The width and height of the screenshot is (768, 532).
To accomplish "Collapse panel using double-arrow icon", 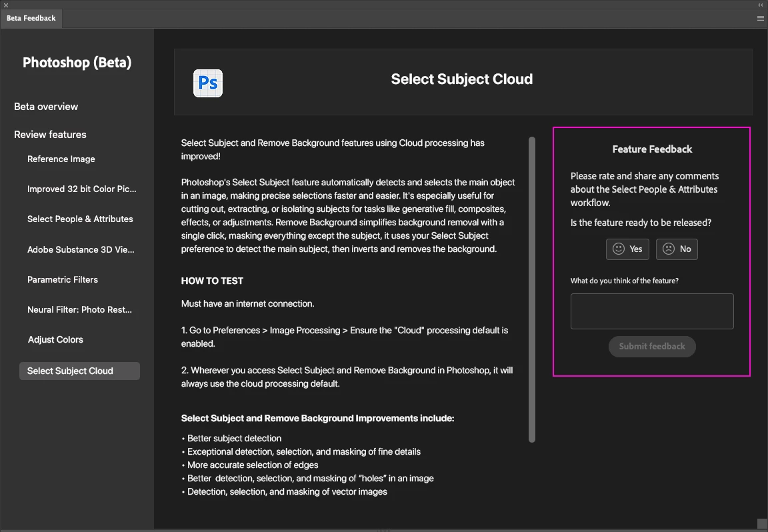I will tap(761, 5).
